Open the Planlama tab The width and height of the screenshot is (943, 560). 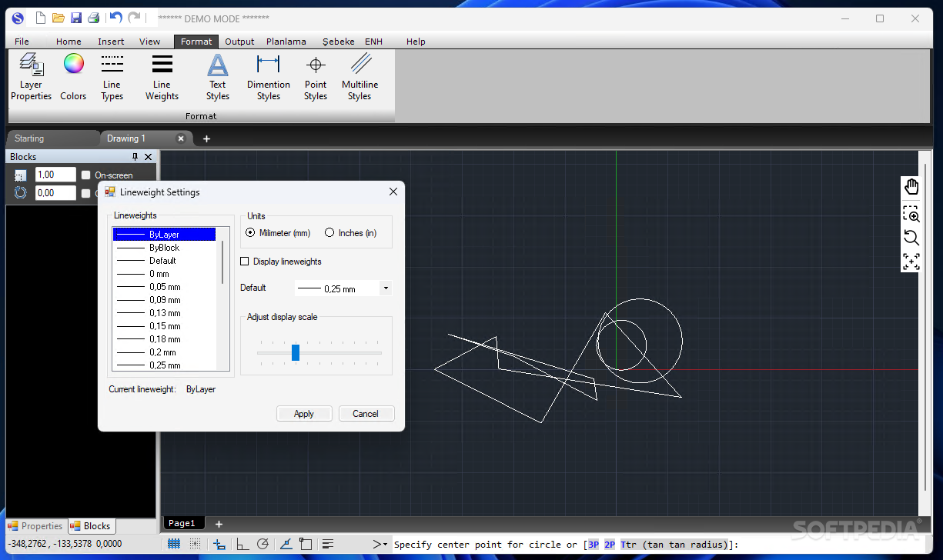tap(286, 42)
